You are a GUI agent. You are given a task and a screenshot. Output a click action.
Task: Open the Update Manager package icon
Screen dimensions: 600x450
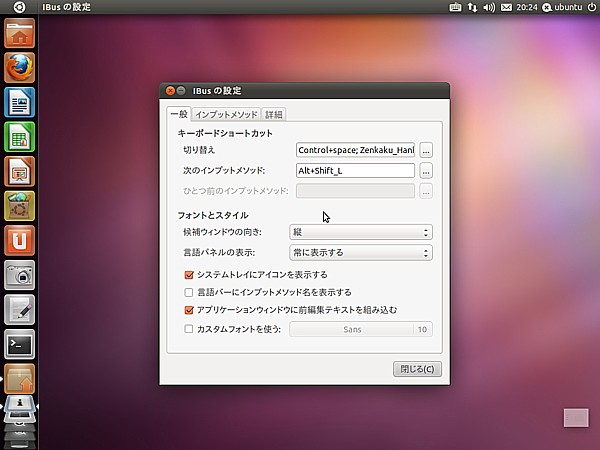click(20, 378)
